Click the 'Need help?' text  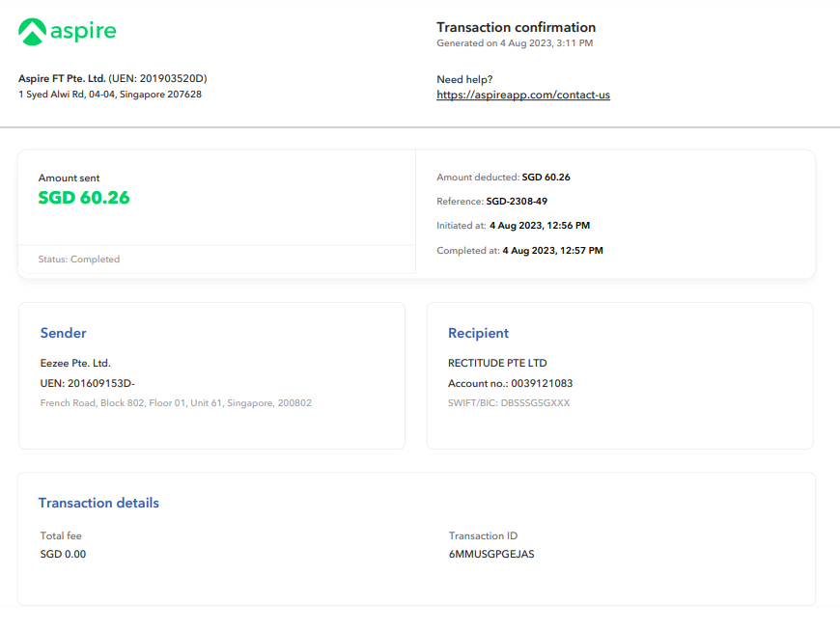click(x=464, y=80)
